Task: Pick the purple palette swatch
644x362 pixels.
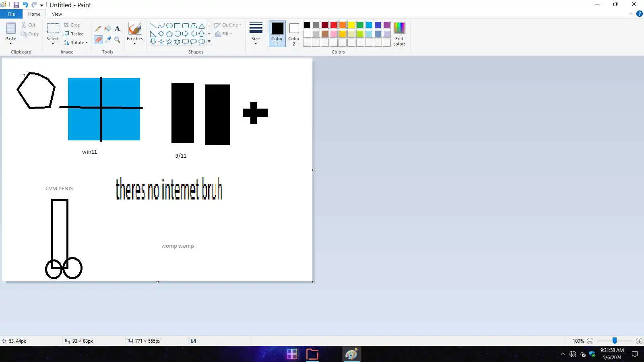Action: [x=387, y=25]
